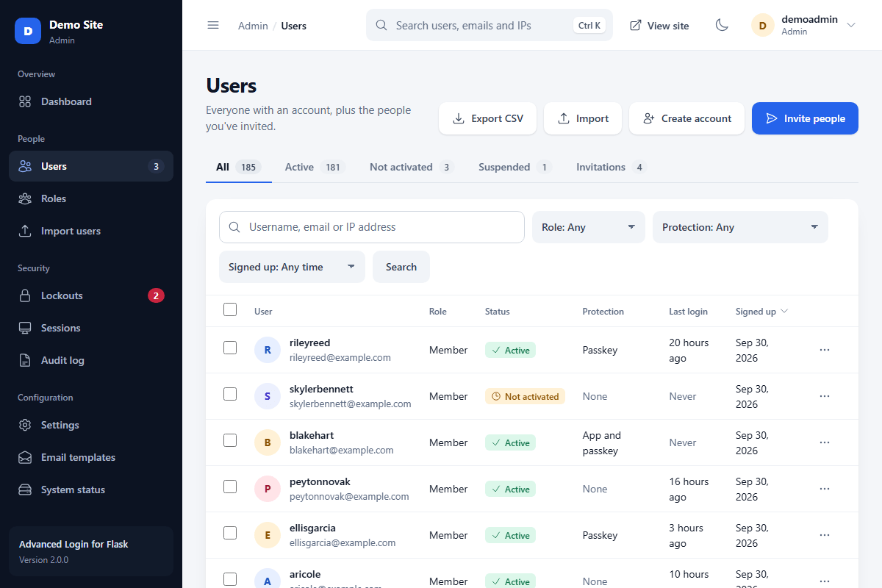Open the Invitations tab
Image resolution: width=882 pixels, height=588 pixels.
coord(610,167)
